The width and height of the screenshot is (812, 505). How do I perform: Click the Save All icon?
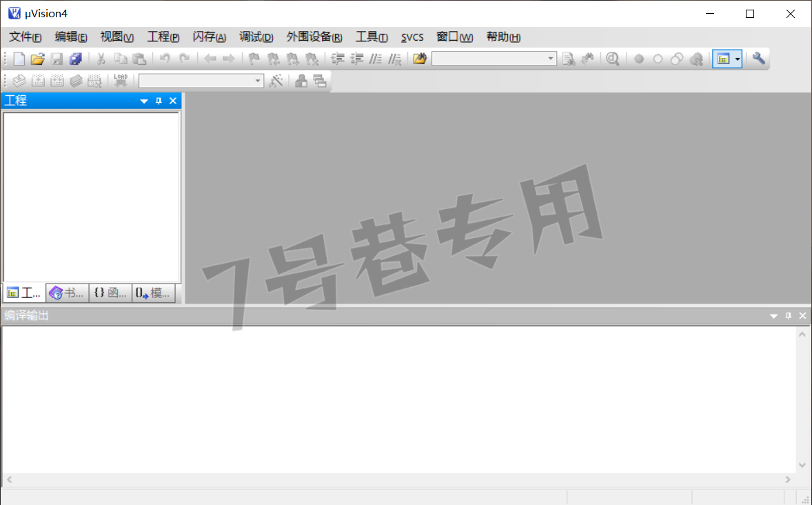point(76,59)
